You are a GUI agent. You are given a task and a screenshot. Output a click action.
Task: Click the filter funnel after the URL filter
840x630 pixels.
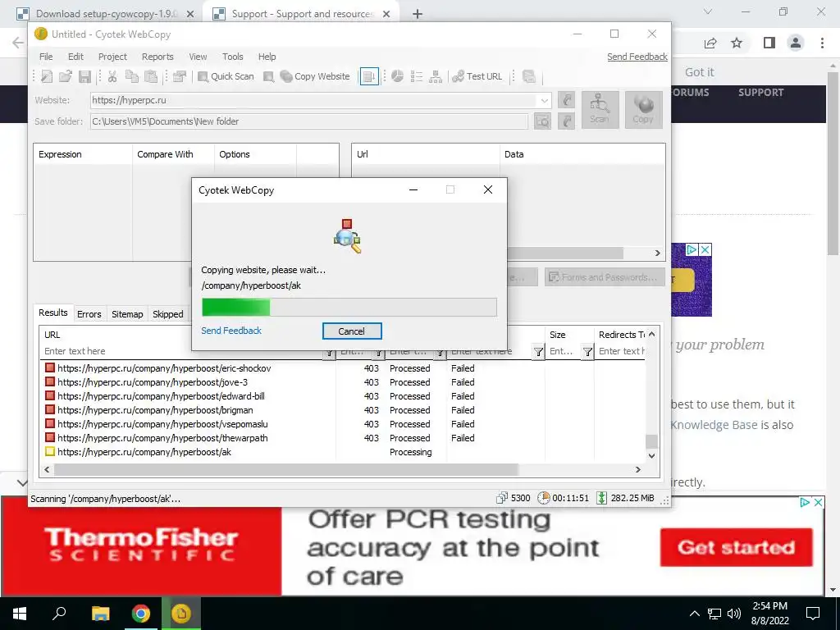[330, 353]
